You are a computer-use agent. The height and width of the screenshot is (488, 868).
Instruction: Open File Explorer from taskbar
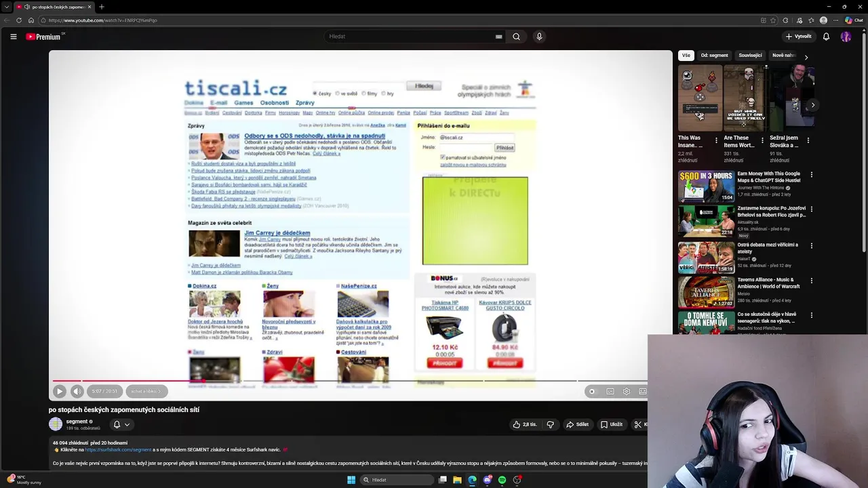pyautogui.click(x=457, y=480)
